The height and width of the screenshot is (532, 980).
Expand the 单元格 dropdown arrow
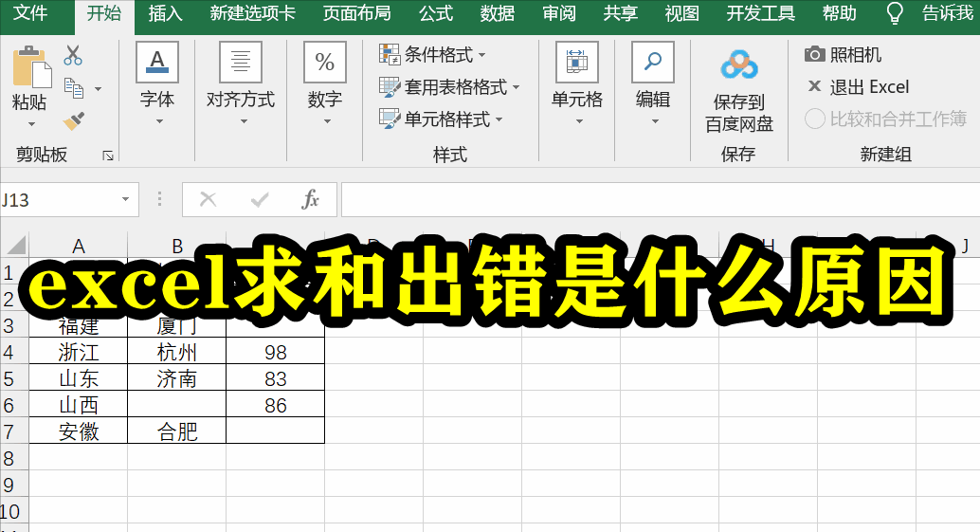click(x=579, y=121)
